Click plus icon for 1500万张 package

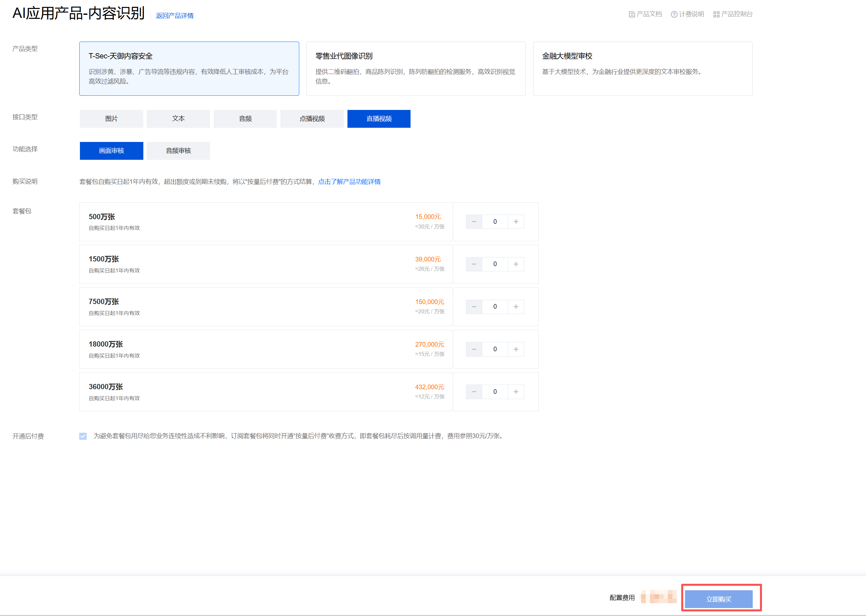pyautogui.click(x=516, y=264)
